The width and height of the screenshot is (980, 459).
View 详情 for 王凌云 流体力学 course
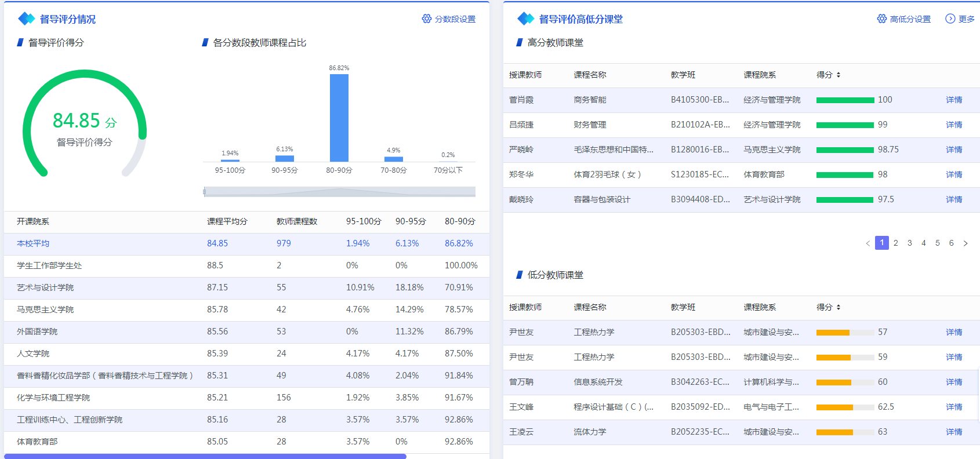tap(954, 432)
